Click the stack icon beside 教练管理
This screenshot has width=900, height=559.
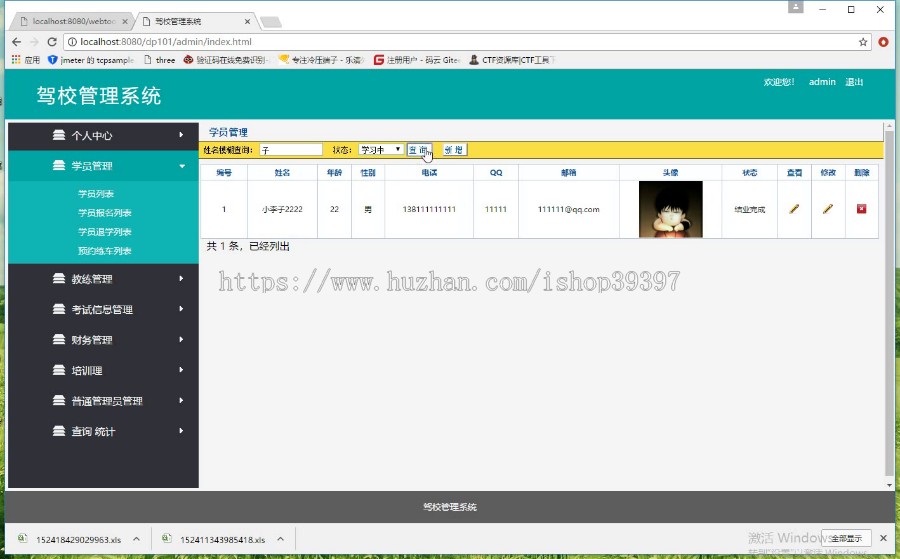pos(59,278)
